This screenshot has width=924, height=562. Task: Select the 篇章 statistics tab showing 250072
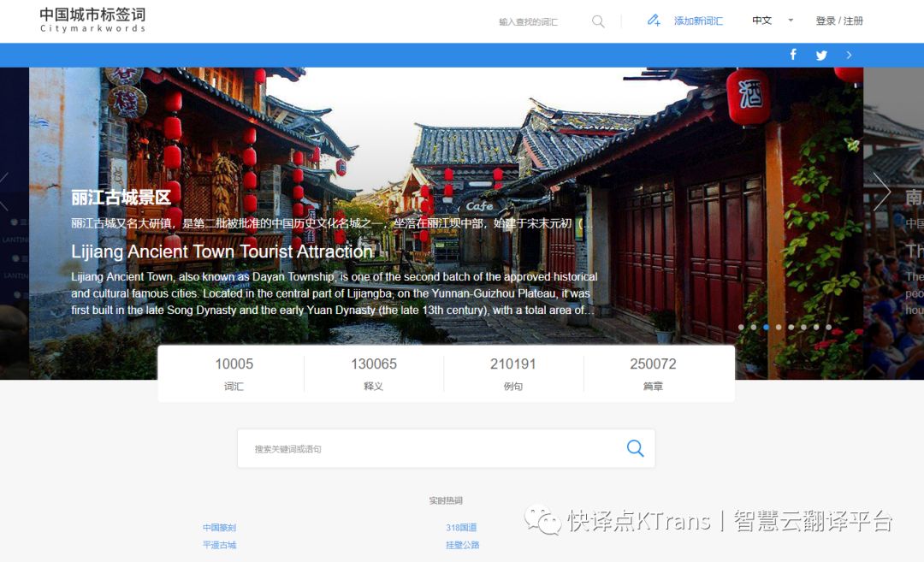[653, 374]
